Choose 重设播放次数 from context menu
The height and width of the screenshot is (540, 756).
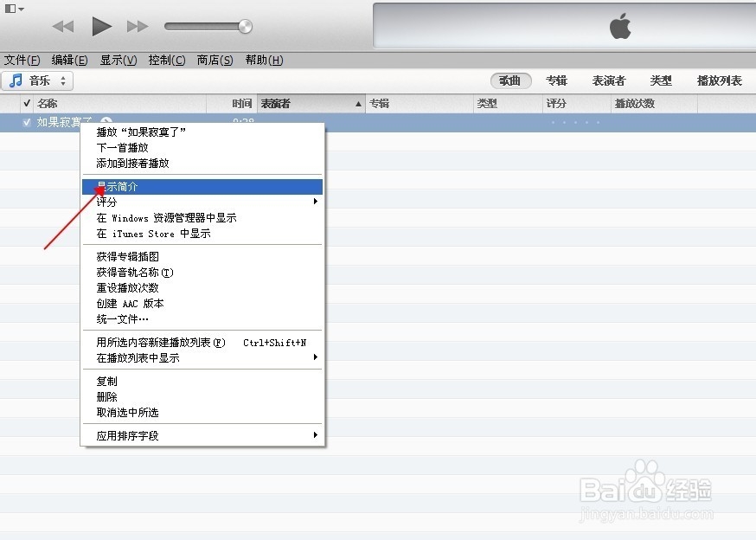click(202, 288)
